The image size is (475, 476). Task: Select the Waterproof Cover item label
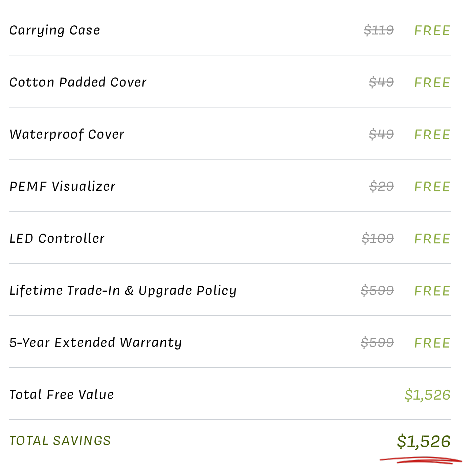tap(67, 135)
